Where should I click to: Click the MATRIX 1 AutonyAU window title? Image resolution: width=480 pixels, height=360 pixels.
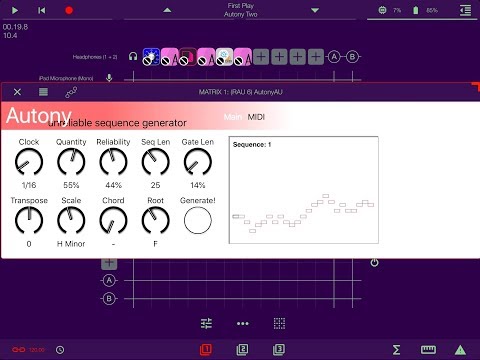coord(240,92)
